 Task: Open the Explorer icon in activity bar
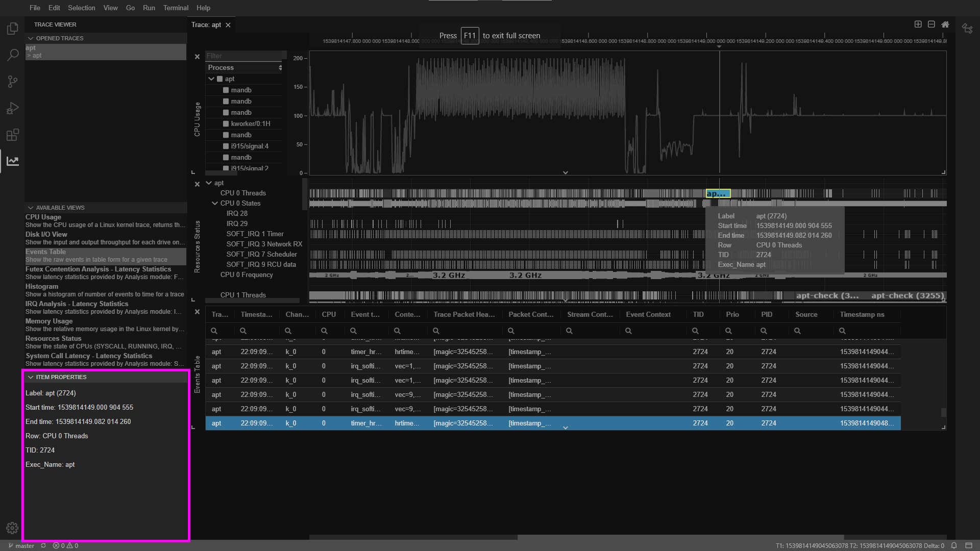pos(12,29)
